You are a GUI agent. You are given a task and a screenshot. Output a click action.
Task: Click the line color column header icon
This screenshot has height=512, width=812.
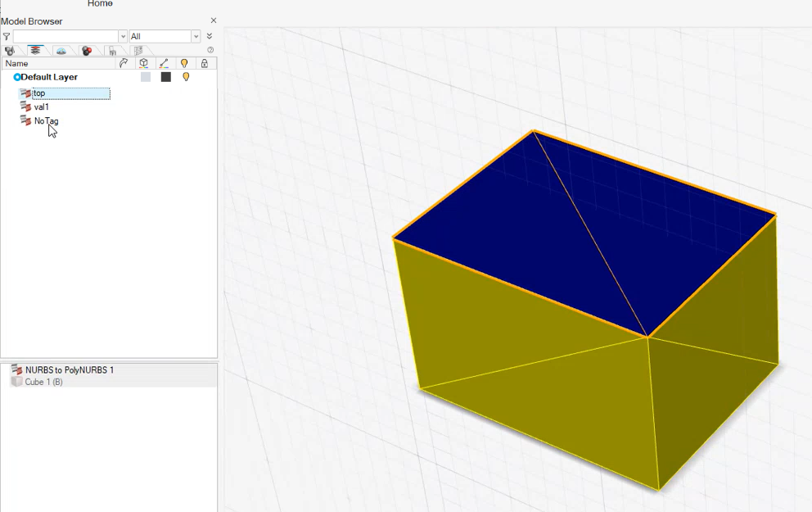point(165,63)
